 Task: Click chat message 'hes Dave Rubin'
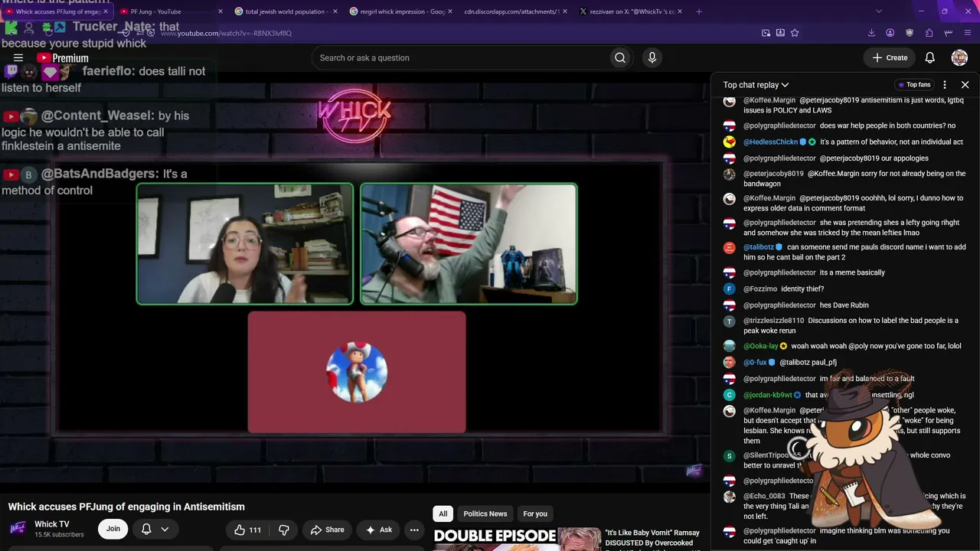click(x=844, y=305)
